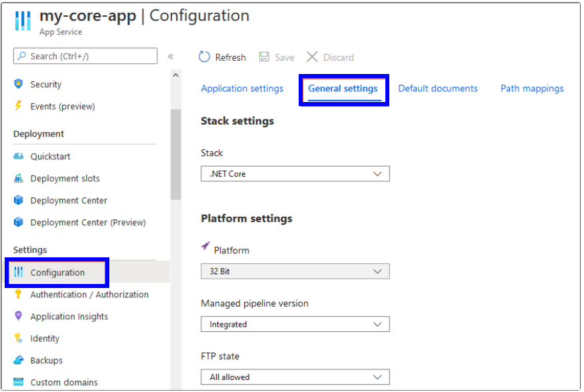Click the Stack settings heading
The image size is (584, 392).
[x=237, y=121]
